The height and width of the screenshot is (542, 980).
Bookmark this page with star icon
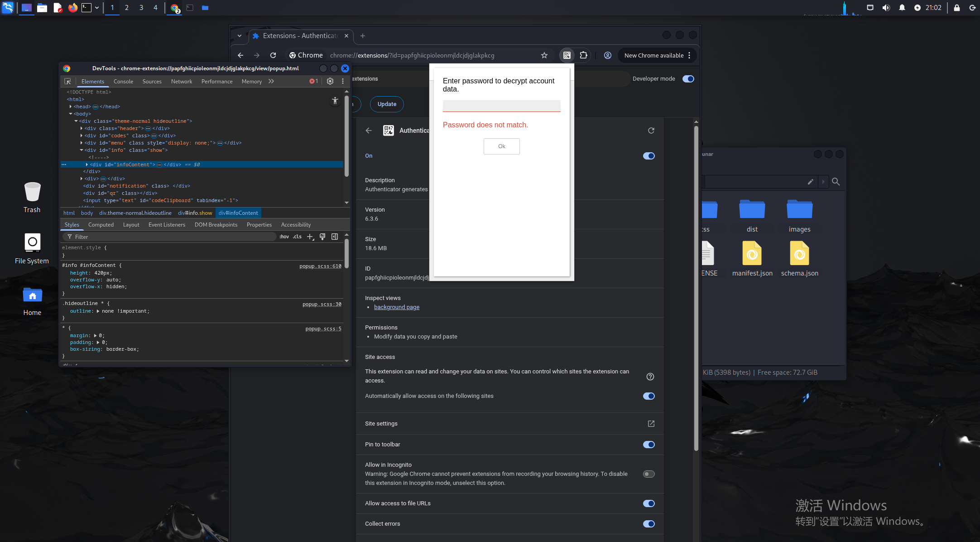(544, 55)
